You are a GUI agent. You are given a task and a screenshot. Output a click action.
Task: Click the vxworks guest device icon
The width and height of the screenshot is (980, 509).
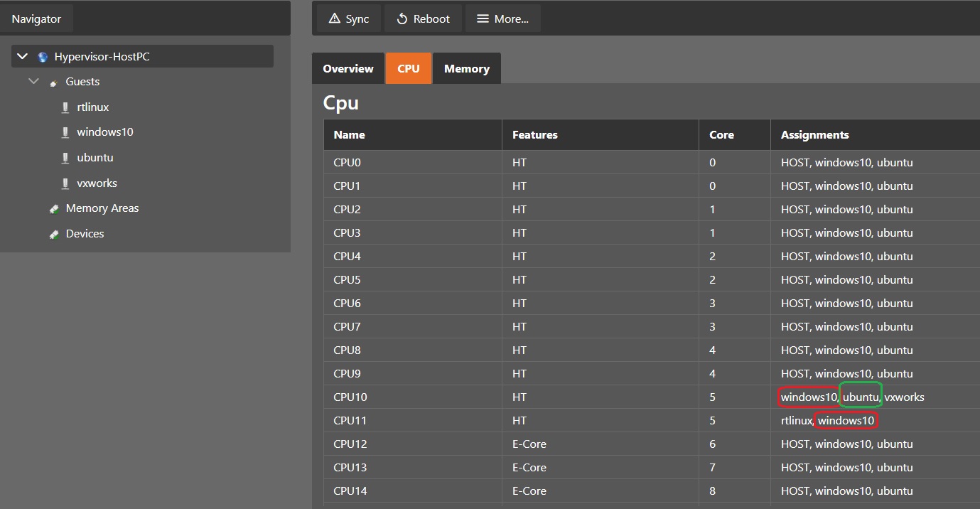tap(65, 183)
